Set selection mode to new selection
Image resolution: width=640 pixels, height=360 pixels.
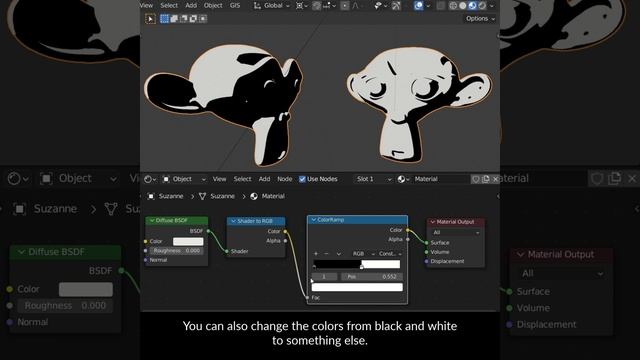(164, 19)
